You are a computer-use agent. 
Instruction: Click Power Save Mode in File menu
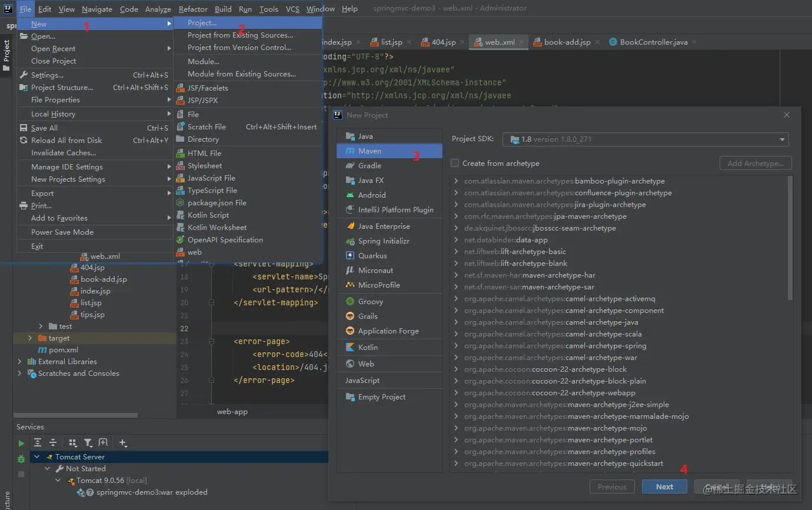click(62, 232)
